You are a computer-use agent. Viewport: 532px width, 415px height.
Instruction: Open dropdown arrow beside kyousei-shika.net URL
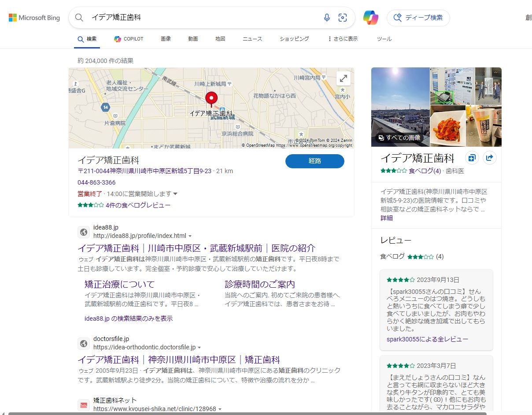220,409
